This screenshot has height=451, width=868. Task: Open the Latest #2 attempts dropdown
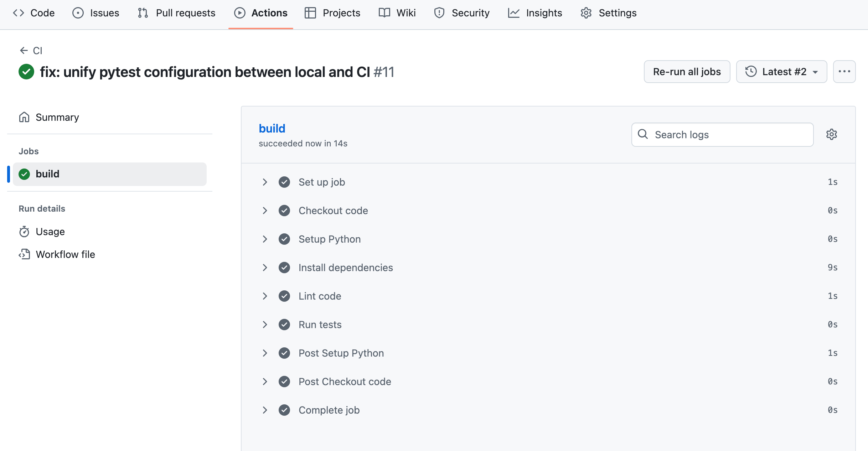[781, 72]
